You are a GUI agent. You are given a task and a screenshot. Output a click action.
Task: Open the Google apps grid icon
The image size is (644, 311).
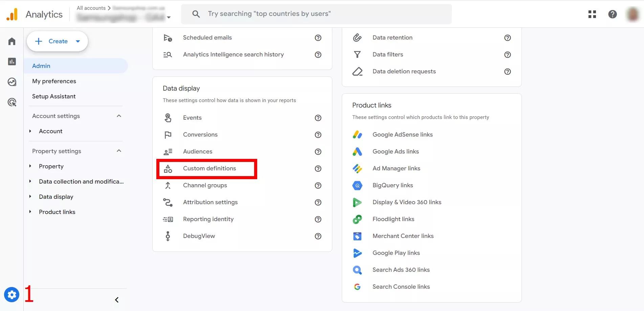[592, 14]
